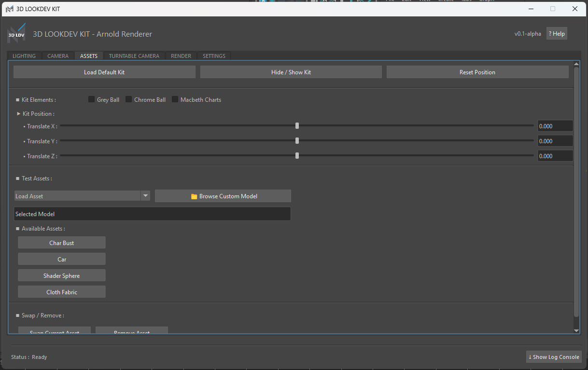This screenshot has height=370, width=588.
Task: Click the Available Assets section label
Action: pyautogui.click(x=43, y=229)
